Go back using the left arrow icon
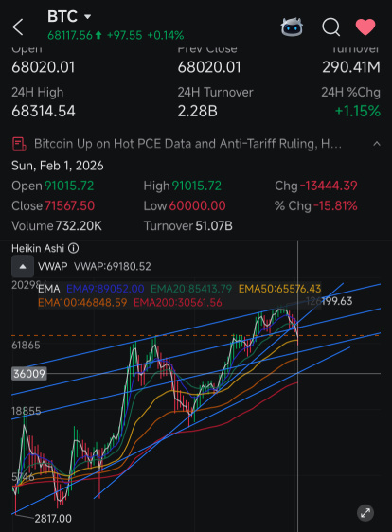 18,27
